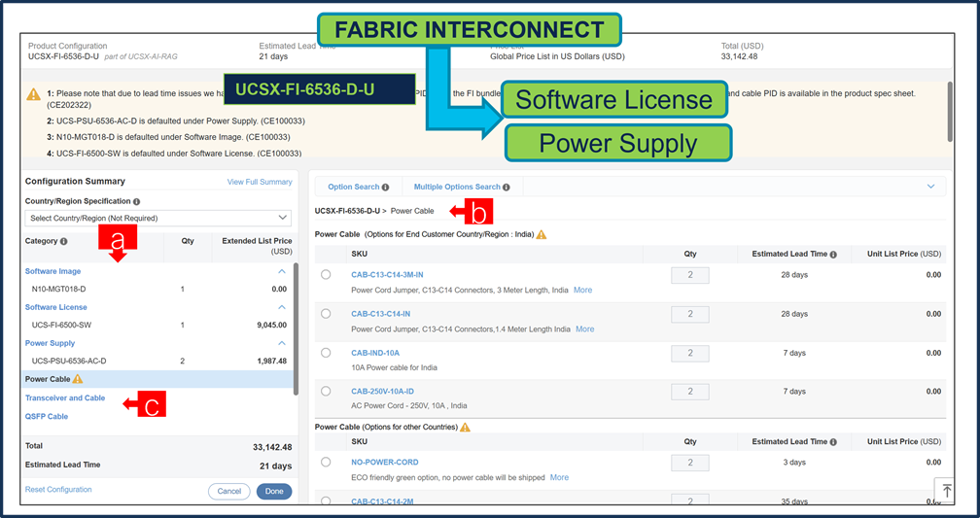Click UCSX-FI-6536-D-U breadcrumb link

click(x=347, y=211)
